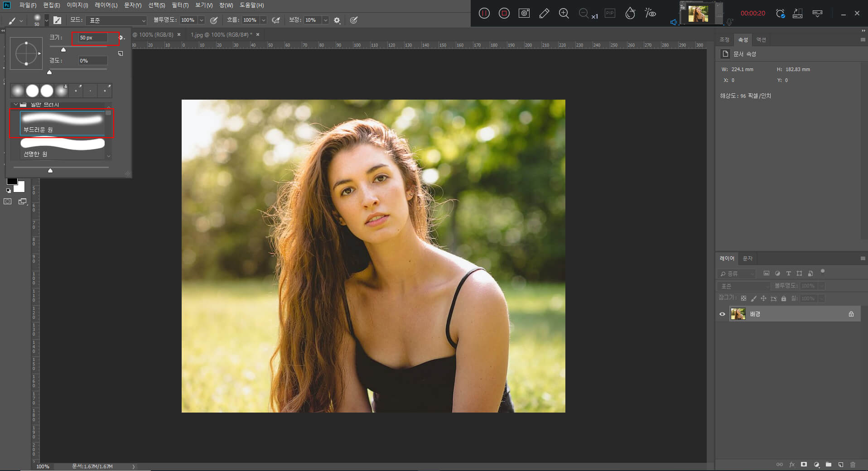Click the trash icon in Layers panel

pos(853,464)
